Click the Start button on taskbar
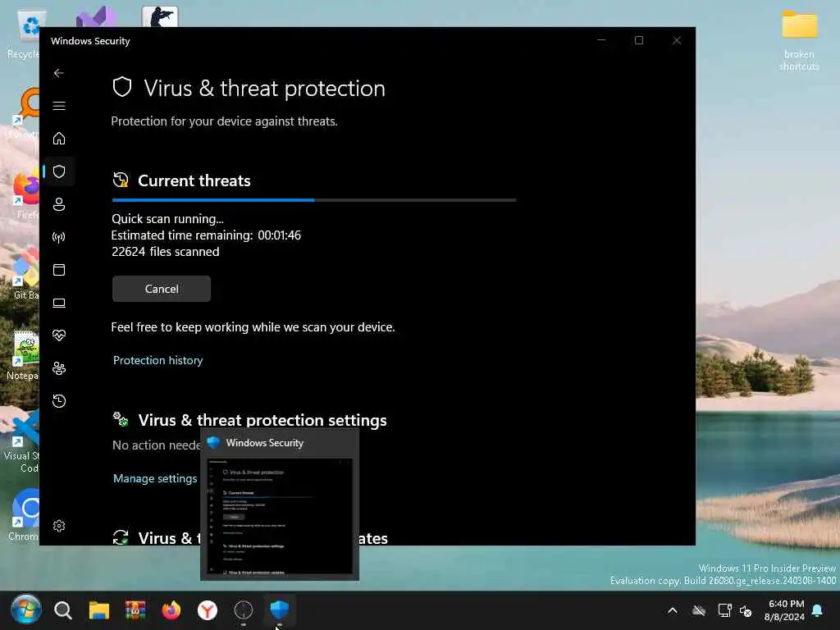 click(x=25, y=609)
